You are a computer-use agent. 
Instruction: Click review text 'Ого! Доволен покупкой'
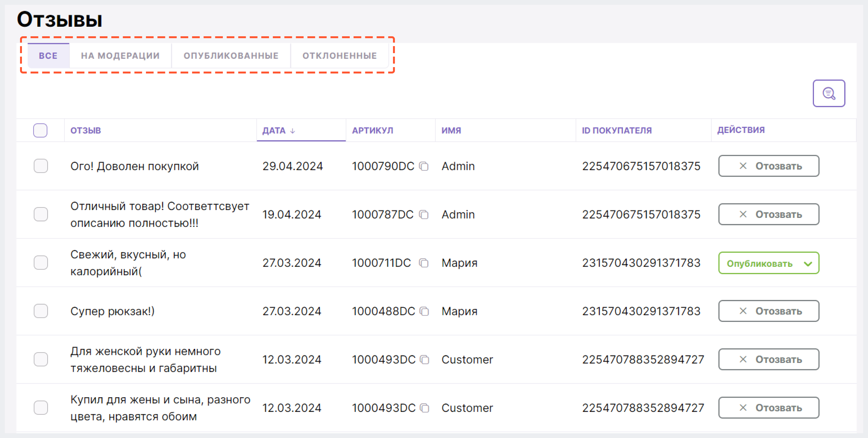tap(134, 166)
